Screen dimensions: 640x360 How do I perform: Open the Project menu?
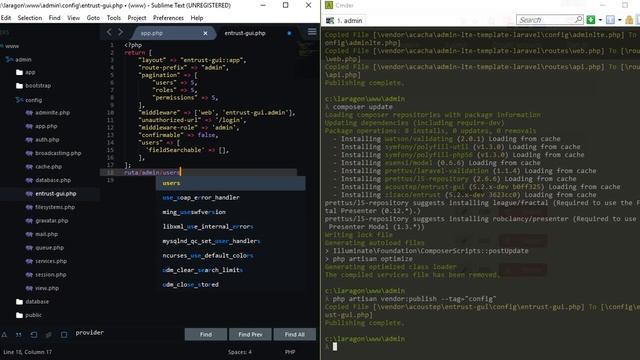(137, 18)
